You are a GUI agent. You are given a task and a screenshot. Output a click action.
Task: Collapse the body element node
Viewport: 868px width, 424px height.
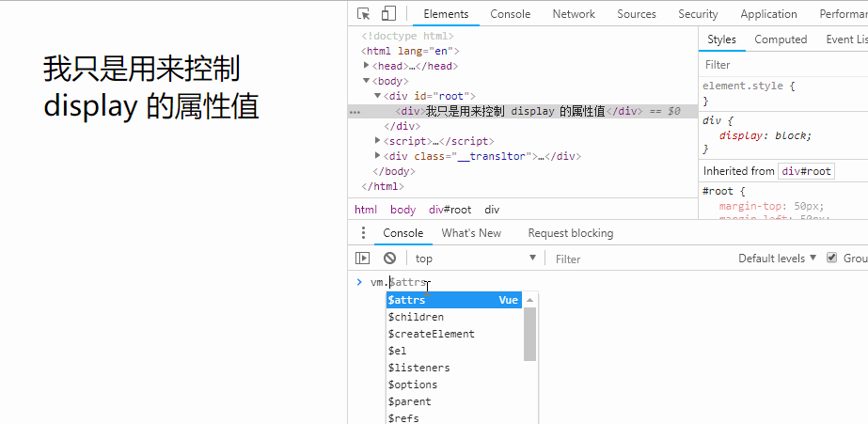[366, 81]
